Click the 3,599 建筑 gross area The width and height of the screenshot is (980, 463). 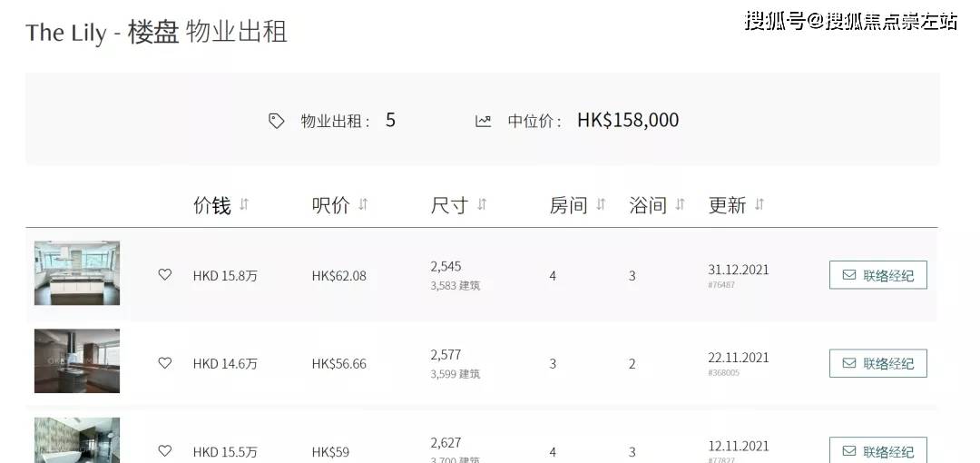[455, 374]
